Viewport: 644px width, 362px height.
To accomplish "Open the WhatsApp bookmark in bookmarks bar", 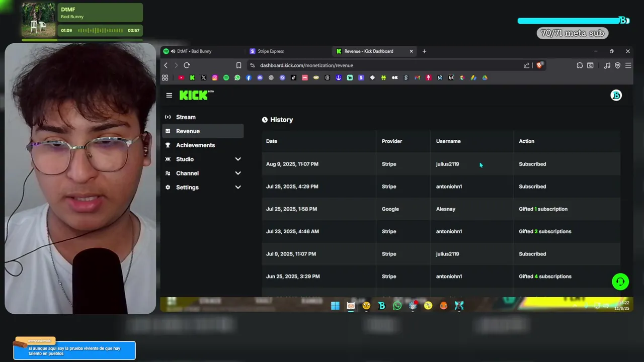I will point(237,78).
